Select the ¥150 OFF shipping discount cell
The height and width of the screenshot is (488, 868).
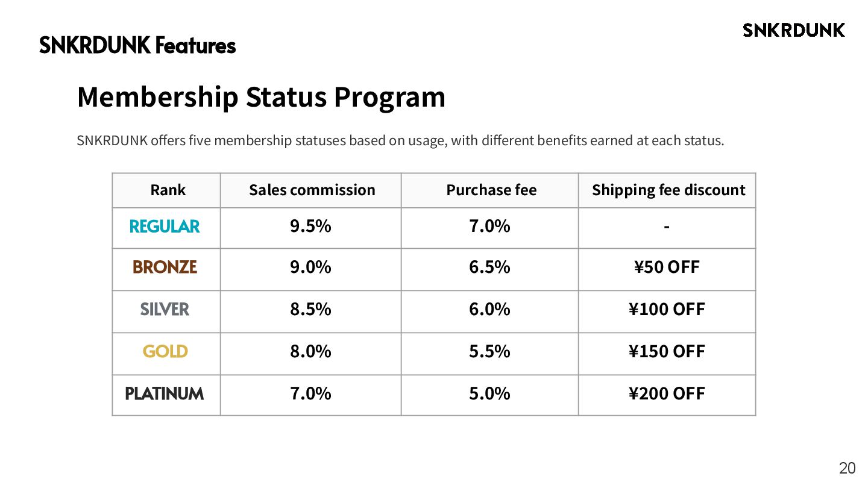(667, 351)
